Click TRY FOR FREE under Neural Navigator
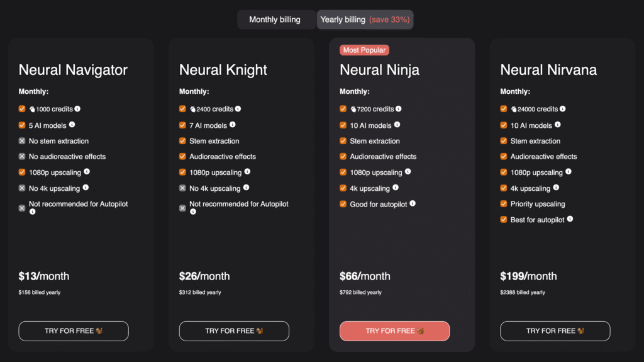The width and height of the screenshot is (644, 362). [x=74, y=331]
